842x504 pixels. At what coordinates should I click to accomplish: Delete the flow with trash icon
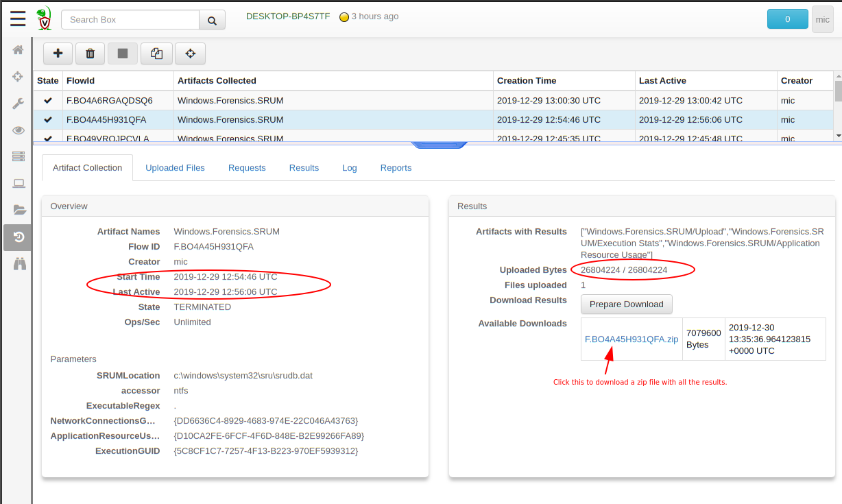[90, 53]
